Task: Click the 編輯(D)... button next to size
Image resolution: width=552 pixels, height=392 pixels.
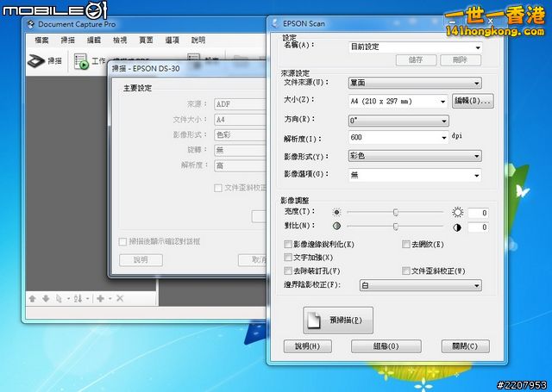Action: (x=473, y=101)
